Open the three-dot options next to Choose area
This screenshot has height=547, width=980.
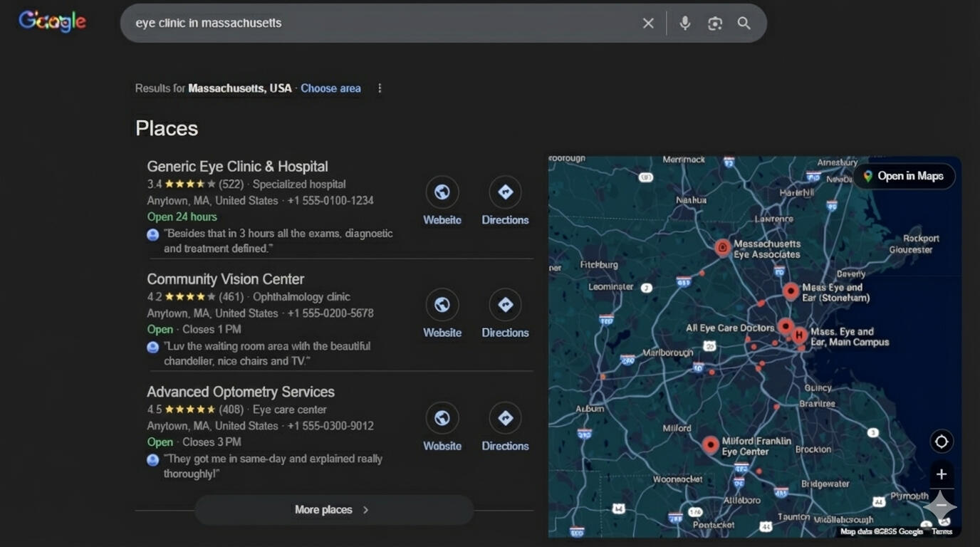(x=380, y=88)
